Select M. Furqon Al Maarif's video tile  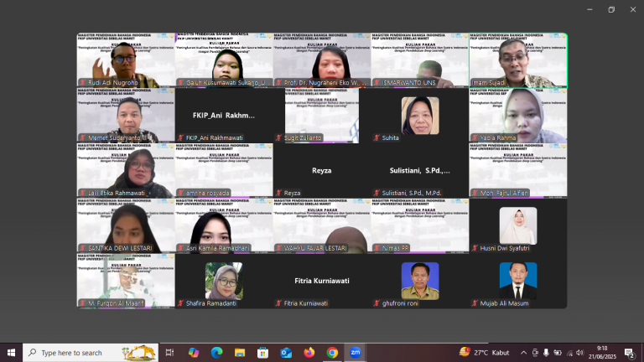126,281
